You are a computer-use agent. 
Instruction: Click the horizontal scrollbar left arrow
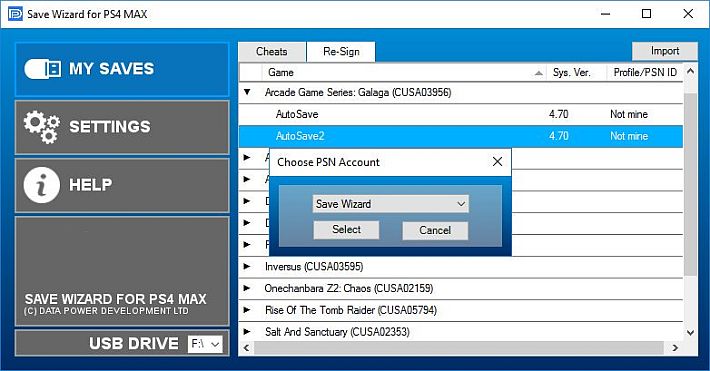pyautogui.click(x=247, y=348)
